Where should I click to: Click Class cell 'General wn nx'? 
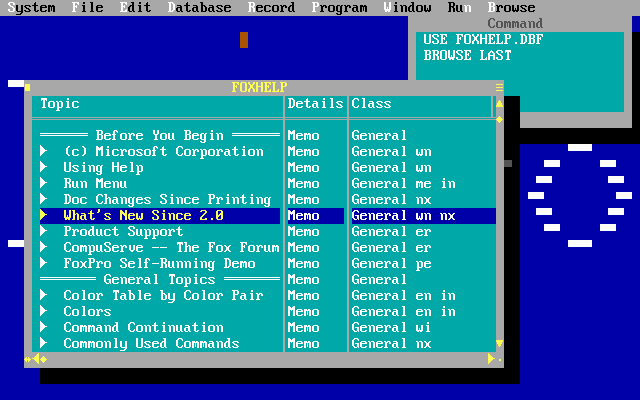point(403,216)
